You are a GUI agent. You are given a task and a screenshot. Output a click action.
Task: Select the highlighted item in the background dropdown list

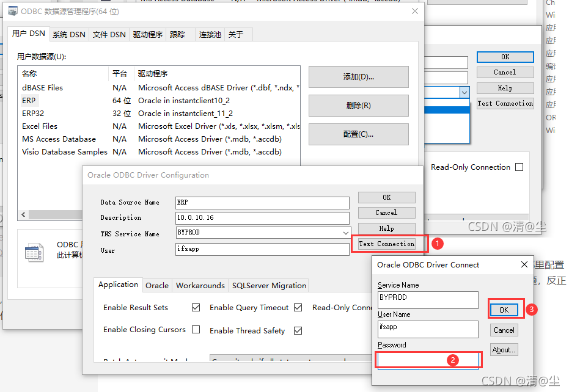tap(447, 110)
